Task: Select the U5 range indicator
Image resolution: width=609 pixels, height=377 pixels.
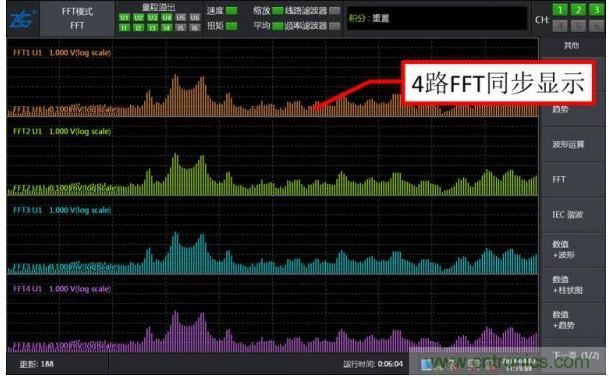Action: pyautogui.click(x=181, y=17)
